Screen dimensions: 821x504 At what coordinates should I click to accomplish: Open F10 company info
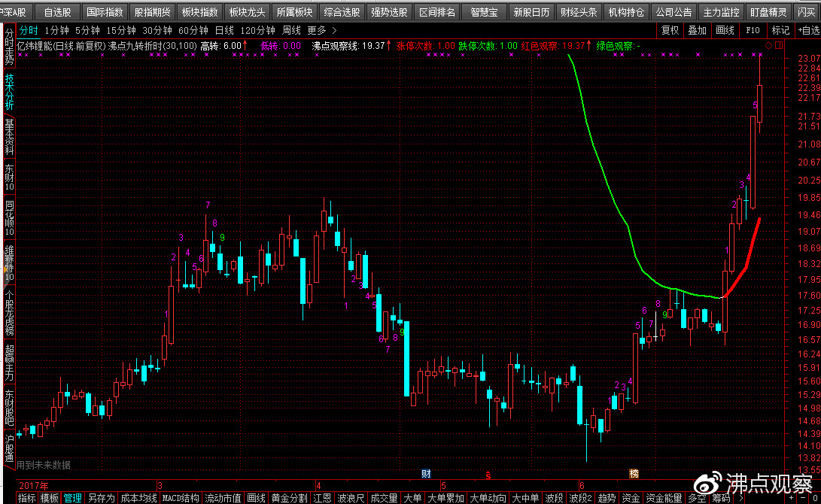[x=753, y=30]
